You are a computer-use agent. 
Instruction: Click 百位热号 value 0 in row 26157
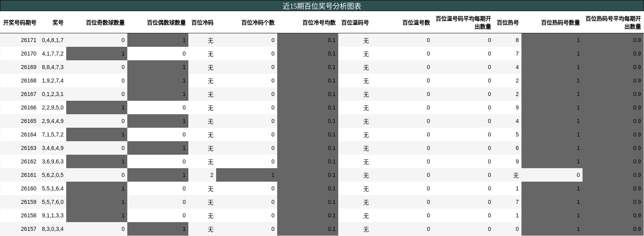517,229
